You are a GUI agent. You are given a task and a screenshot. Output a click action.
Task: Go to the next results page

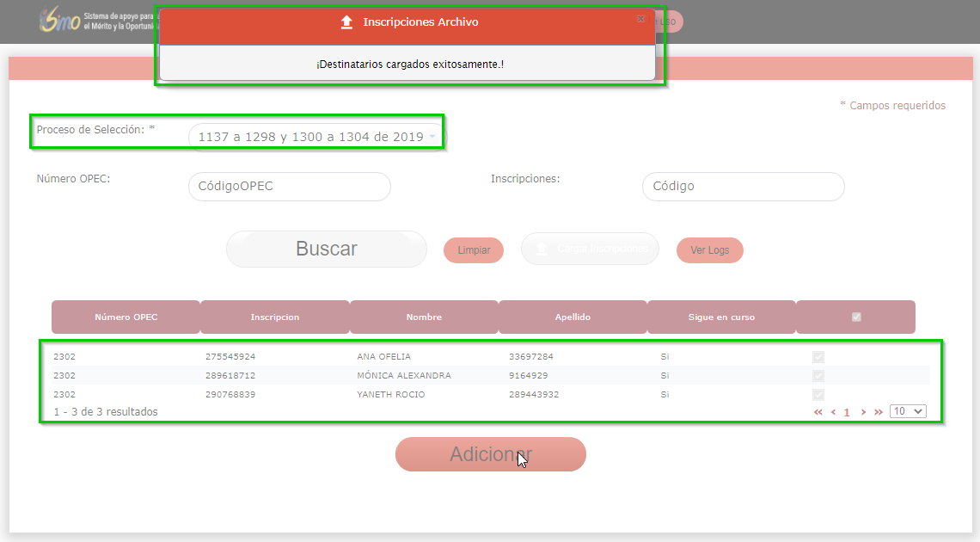[x=863, y=412]
